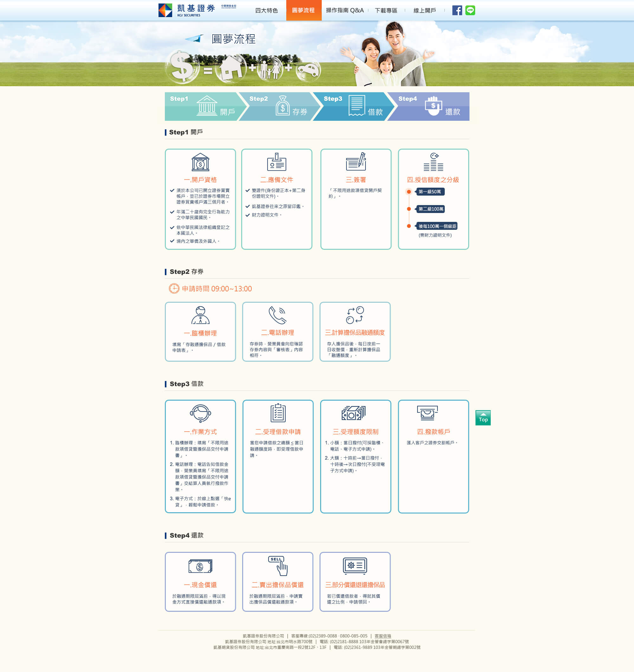Click the 一.開戶資格 card title
This screenshot has height=672, width=634.
(x=200, y=180)
